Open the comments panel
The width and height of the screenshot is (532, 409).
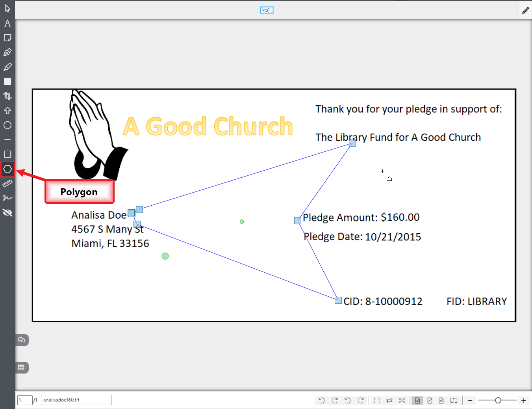point(22,340)
